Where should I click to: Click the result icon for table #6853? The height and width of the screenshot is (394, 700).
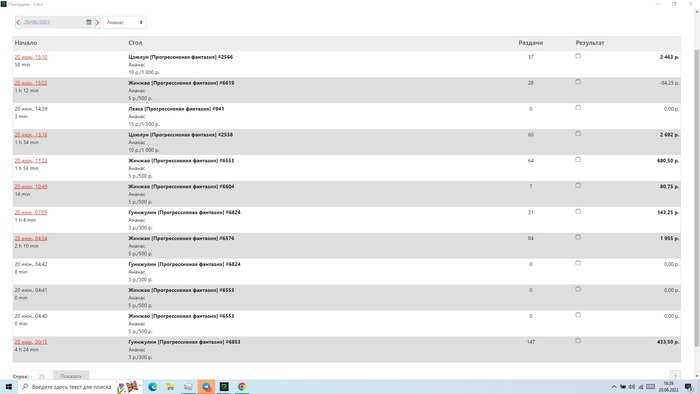pyautogui.click(x=578, y=340)
